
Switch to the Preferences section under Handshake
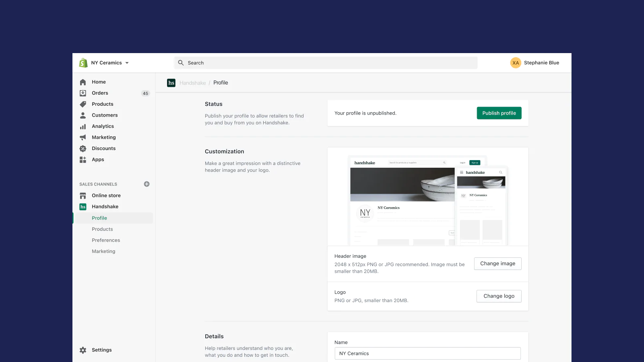106,240
